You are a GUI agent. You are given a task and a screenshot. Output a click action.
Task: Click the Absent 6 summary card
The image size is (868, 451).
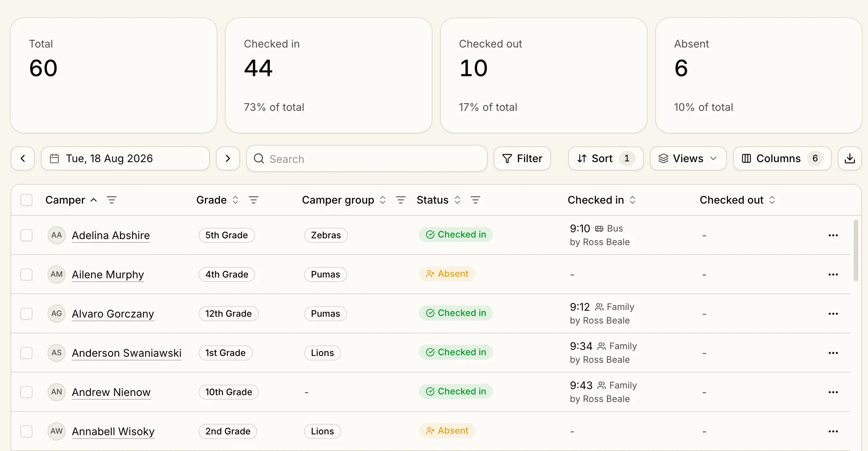point(759,75)
